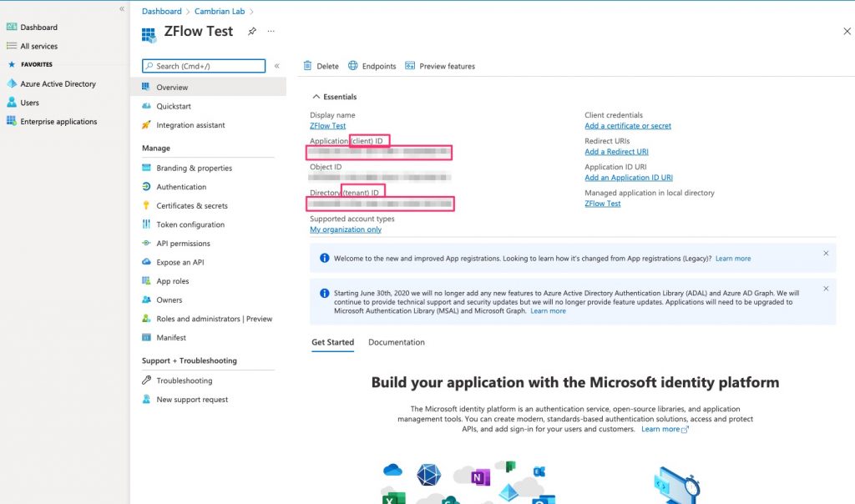Click My organization only link
This screenshot has width=855, height=504.
(x=346, y=229)
